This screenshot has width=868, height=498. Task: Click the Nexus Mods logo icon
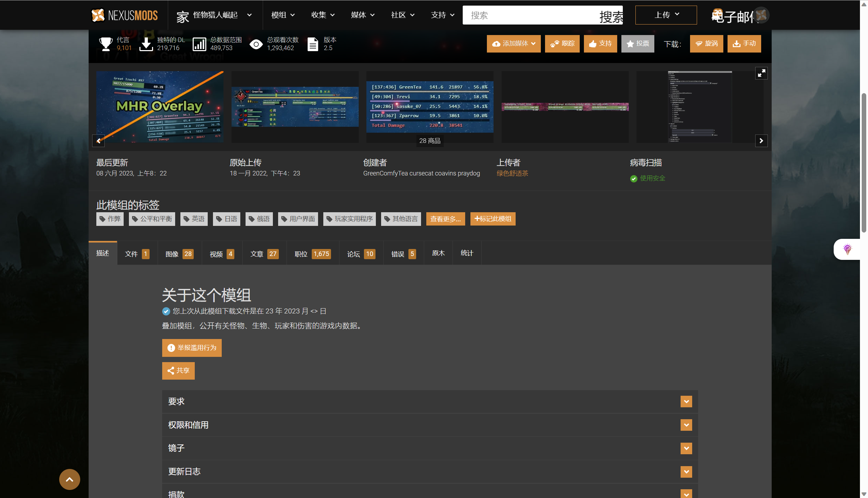pos(98,15)
